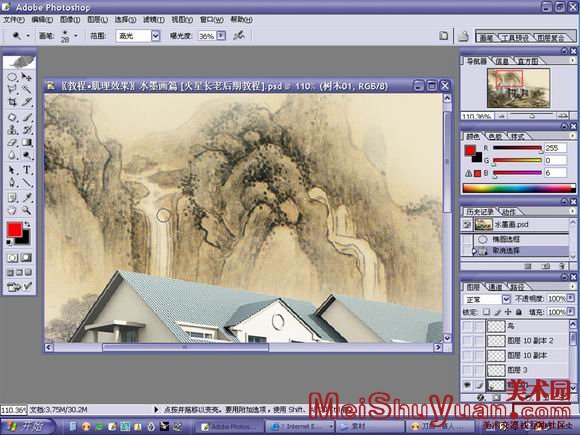Select the Zoom magnifier tool
Viewport: 580px width, 435px height.
click(27, 210)
